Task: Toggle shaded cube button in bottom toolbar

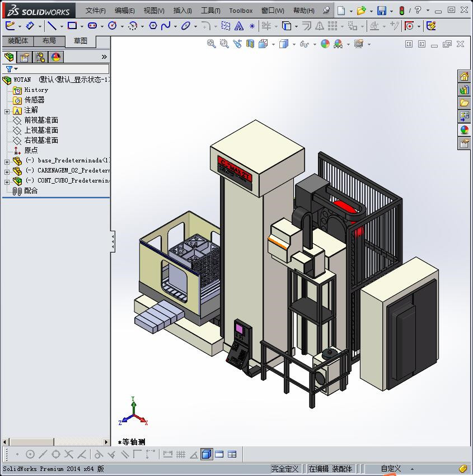Action: point(207,455)
